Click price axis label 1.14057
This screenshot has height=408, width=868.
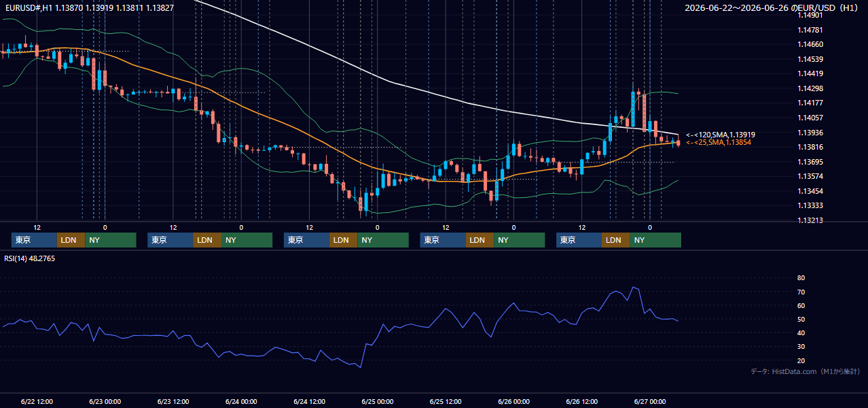tap(810, 118)
